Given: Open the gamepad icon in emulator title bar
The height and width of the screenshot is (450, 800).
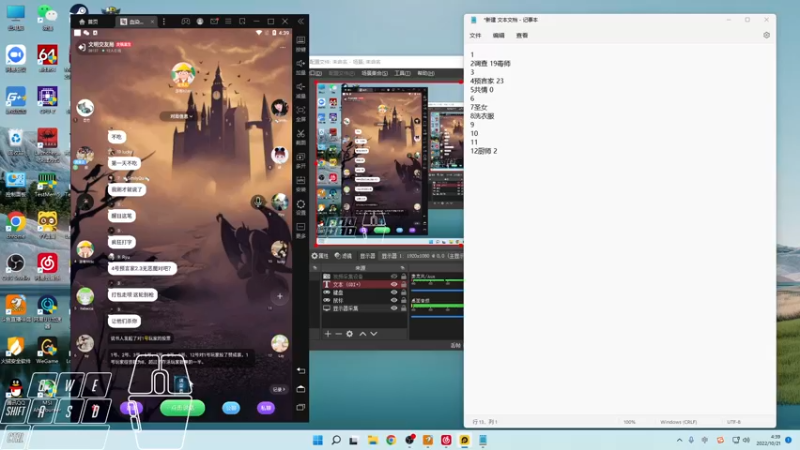Looking at the screenshot, I should (186, 21).
